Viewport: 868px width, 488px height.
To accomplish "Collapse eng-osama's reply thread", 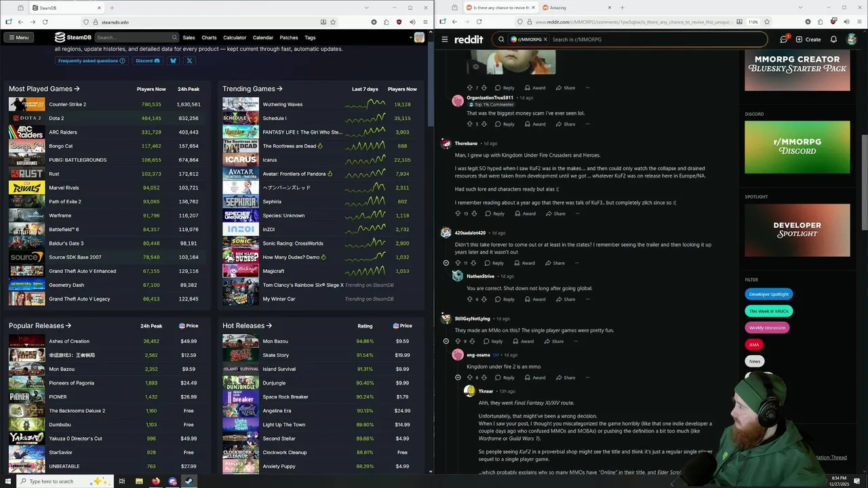I will [x=458, y=378].
